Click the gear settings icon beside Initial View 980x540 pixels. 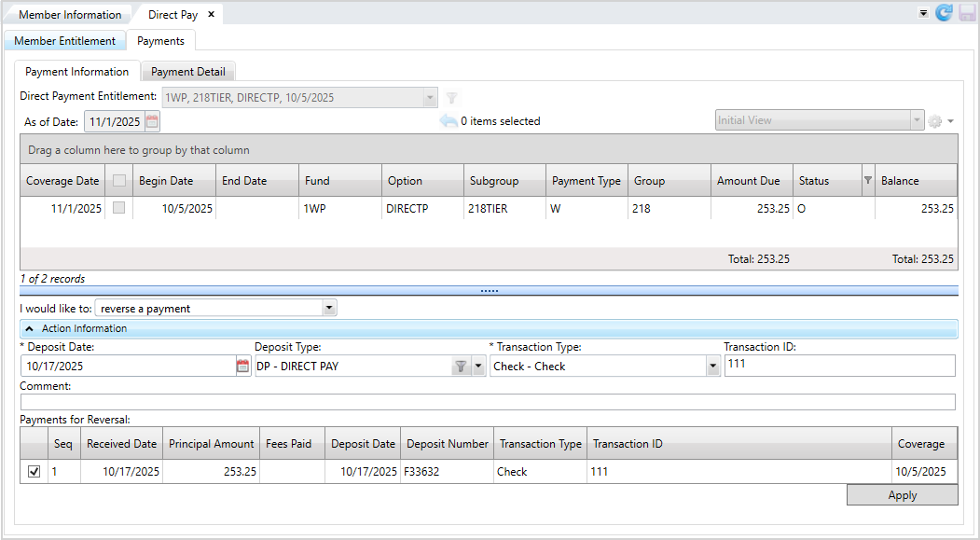click(x=935, y=121)
